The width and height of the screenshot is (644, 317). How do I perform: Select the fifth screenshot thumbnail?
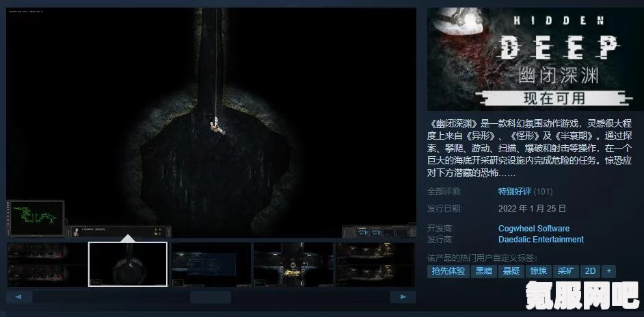point(375,264)
